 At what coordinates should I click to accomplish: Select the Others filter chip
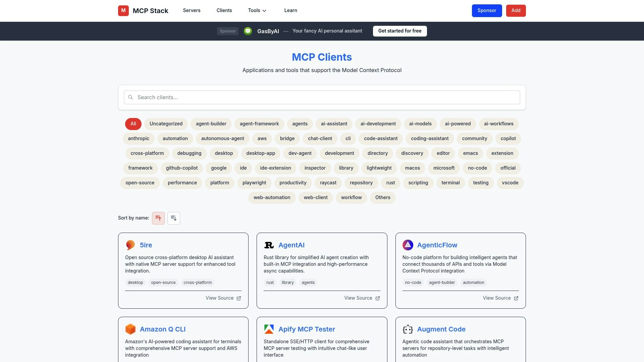383,198
